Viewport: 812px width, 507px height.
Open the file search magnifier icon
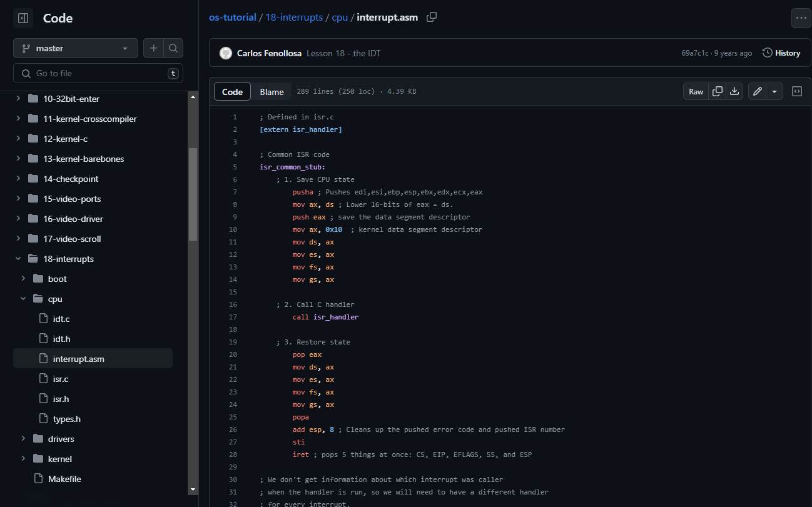point(173,48)
